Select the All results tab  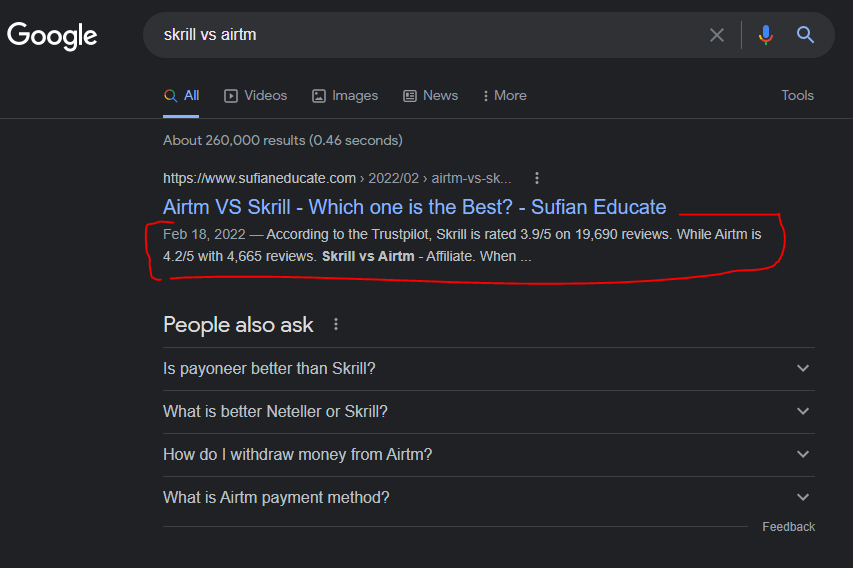point(181,96)
